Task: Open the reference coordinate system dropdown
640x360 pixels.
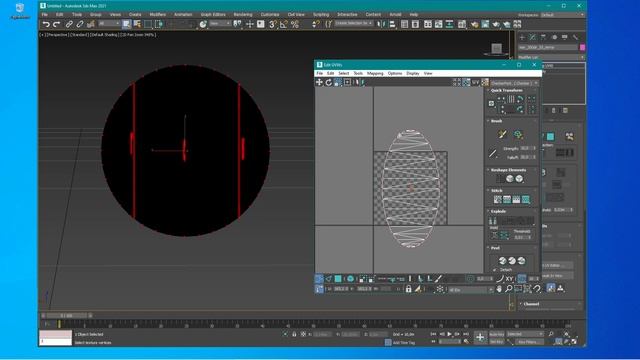Action: 220,24
